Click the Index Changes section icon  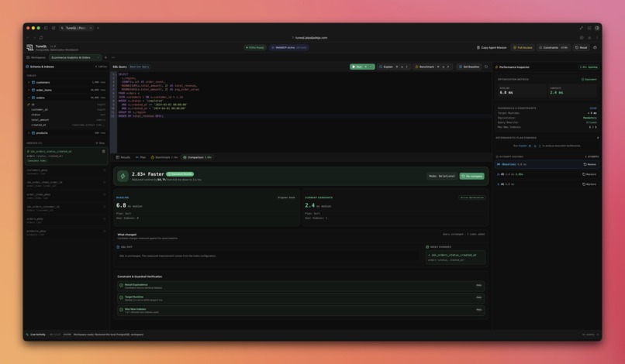pyautogui.click(x=427, y=247)
